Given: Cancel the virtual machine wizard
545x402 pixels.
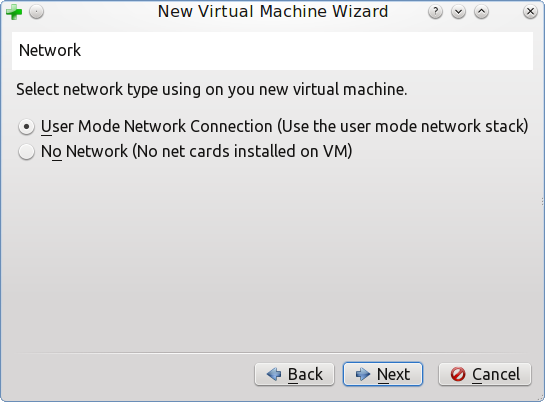Looking at the screenshot, I should 485,374.
